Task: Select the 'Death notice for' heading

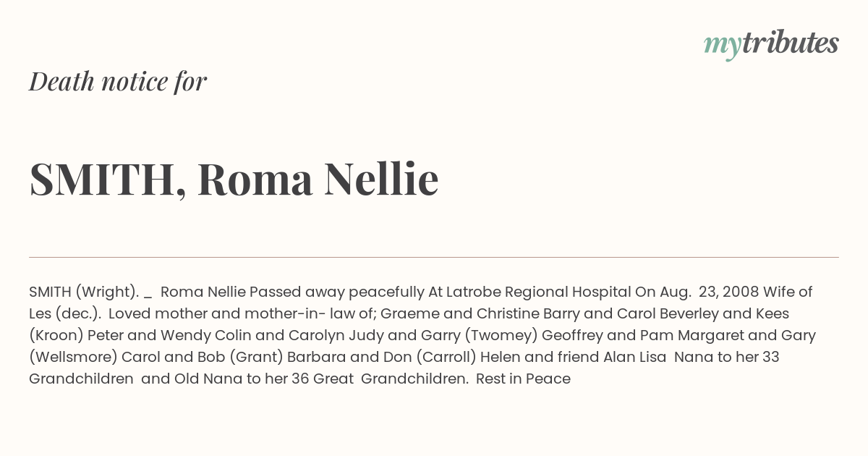Action: point(118,82)
